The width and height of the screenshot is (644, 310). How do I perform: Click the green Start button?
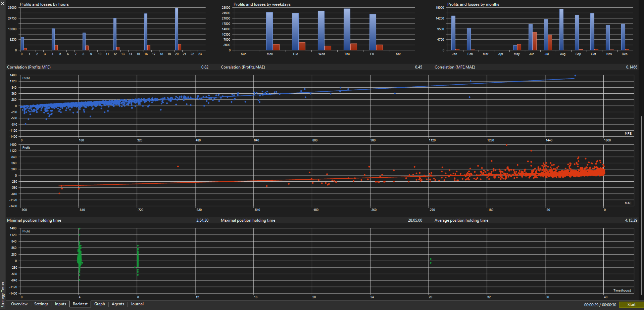[631, 305]
